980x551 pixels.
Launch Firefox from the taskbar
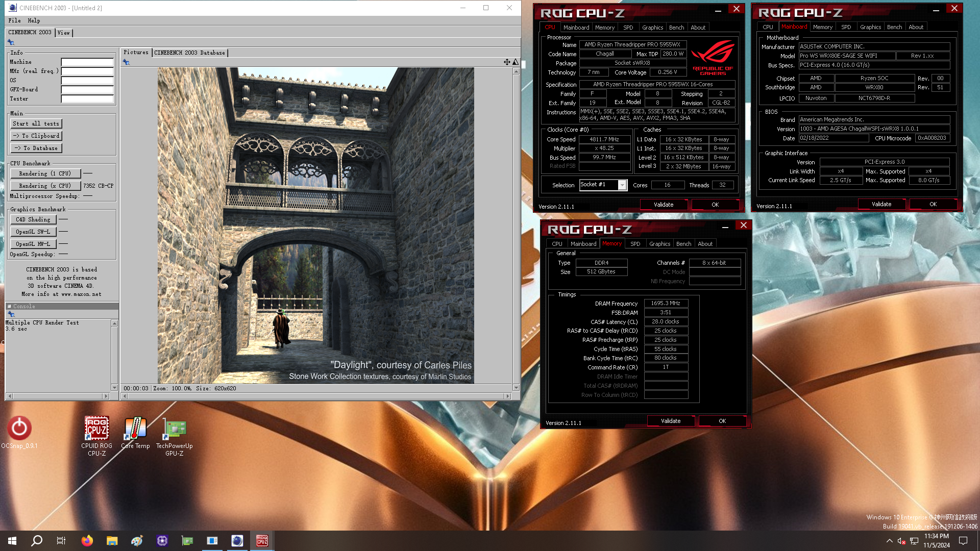click(87, 541)
